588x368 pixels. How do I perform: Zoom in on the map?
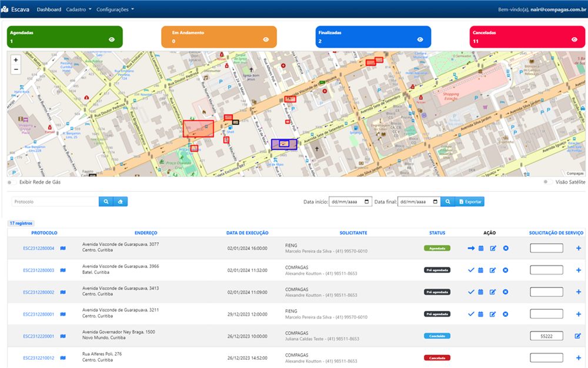(16, 59)
